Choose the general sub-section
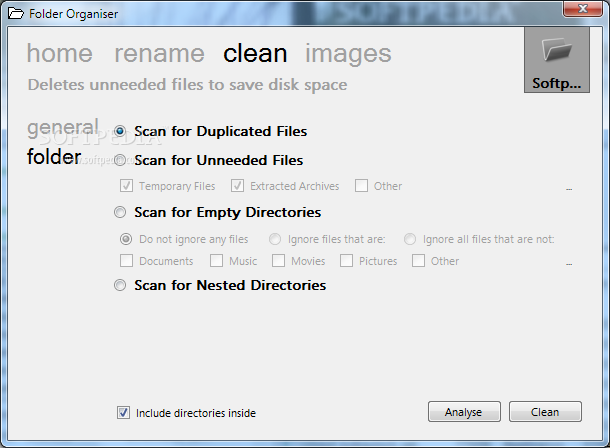The width and height of the screenshot is (610, 448). click(x=63, y=128)
